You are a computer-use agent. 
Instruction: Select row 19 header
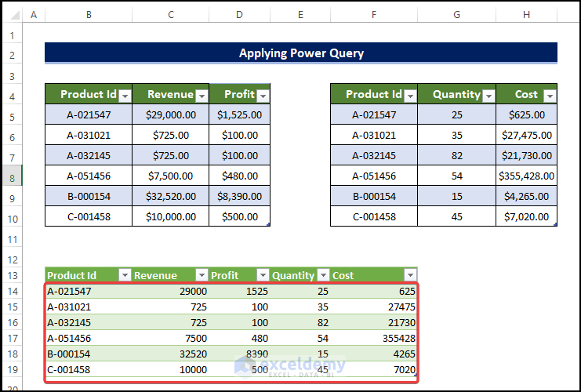click(13, 369)
